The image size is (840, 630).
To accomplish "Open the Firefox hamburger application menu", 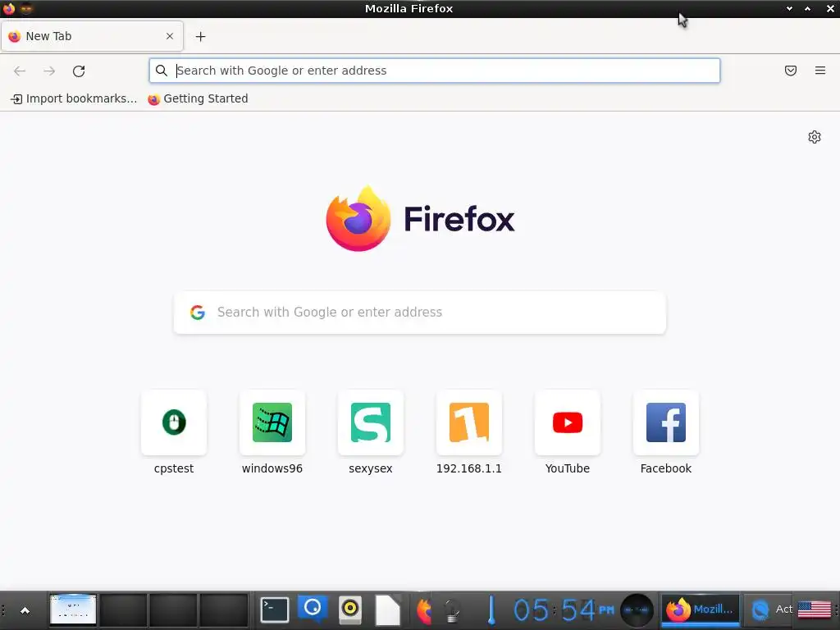I will (x=820, y=71).
